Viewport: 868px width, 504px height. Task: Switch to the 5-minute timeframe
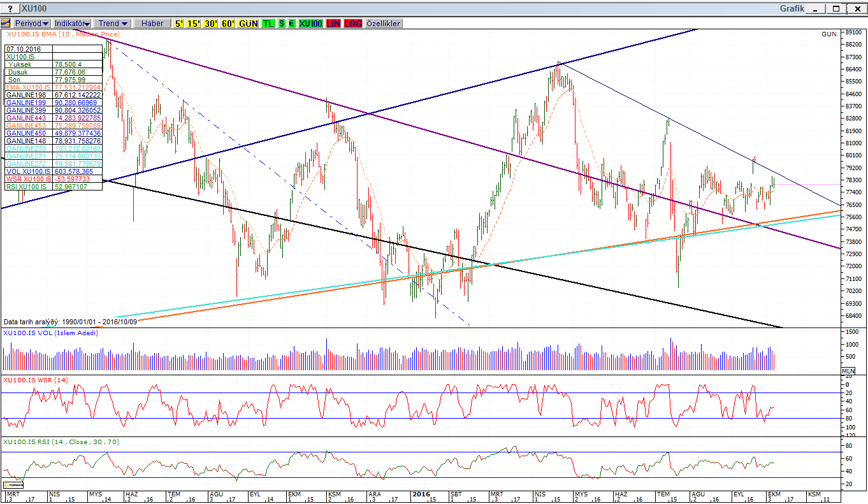(x=178, y=24)
